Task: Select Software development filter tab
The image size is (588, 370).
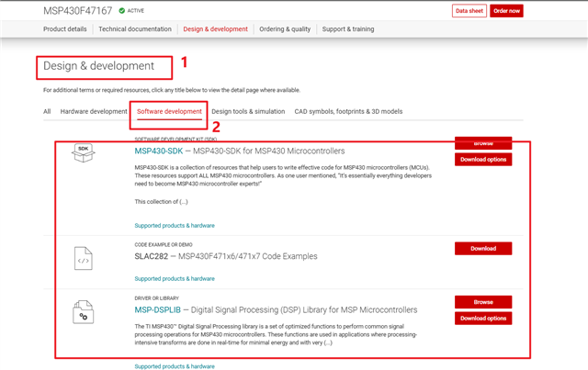Action: (x=169, y=111)
